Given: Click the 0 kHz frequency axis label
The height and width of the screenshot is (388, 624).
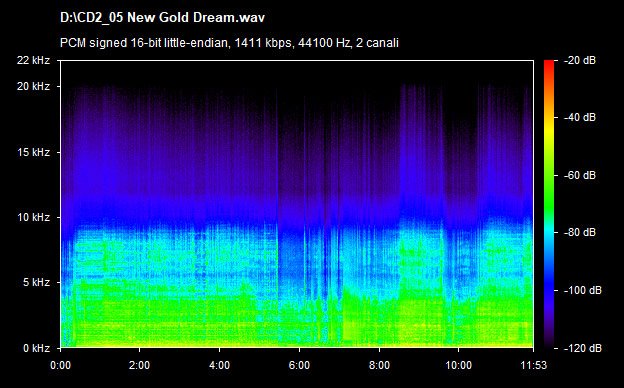Looking at the screenshot, I should click(x=36, y=348).
